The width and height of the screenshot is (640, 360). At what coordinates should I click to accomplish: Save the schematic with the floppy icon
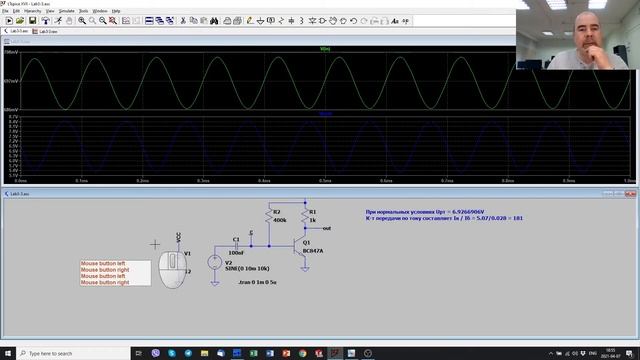[32, 21]
